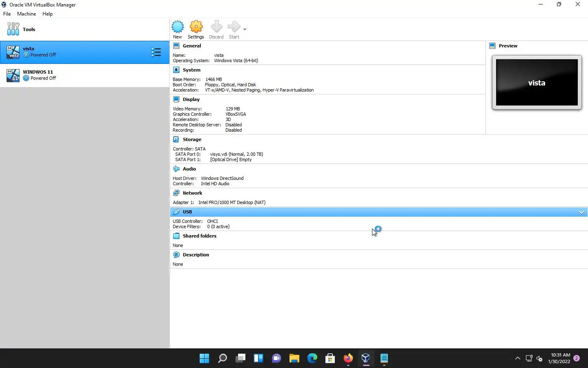
Task: Click the OHCI USB Controller value
Action: (212, 221)
